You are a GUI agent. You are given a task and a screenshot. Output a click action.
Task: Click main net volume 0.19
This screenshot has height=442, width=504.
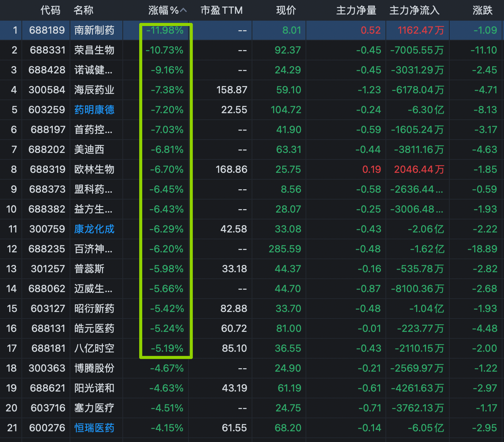[x=372, y=169]
